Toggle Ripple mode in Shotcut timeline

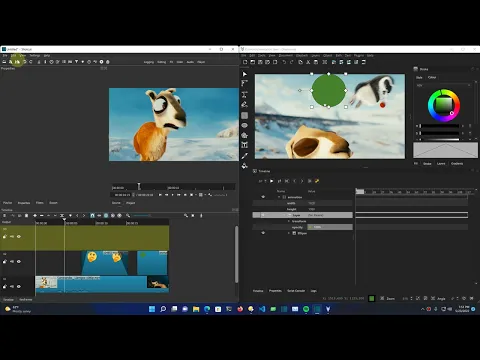[x=106, y=216]
